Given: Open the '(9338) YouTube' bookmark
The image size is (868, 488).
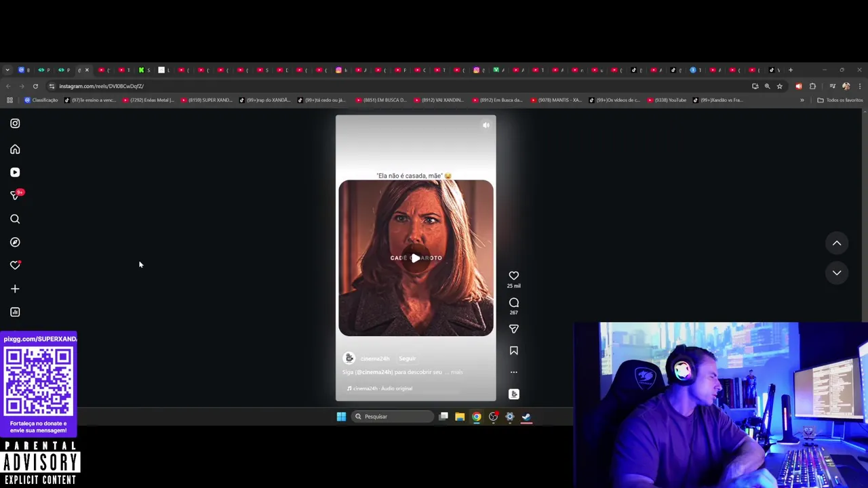Looking at the screenshot, I should click(x=667, y=100).
